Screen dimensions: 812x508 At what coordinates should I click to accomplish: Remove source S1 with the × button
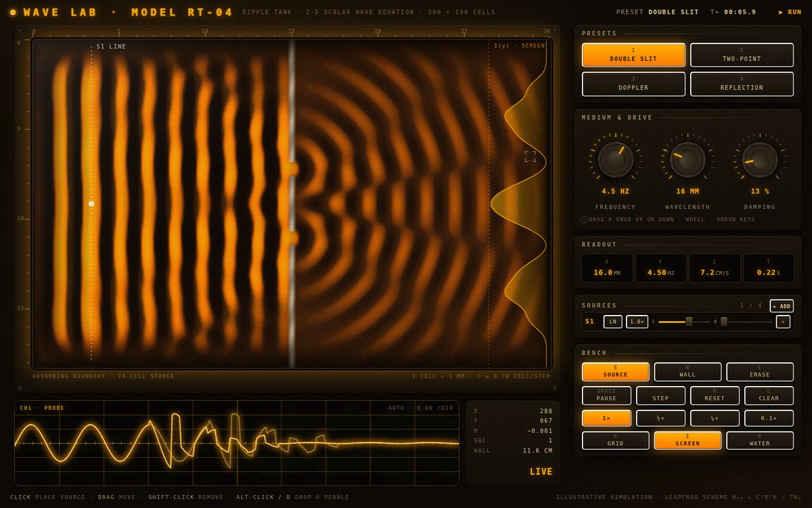[x=783, y=322]
